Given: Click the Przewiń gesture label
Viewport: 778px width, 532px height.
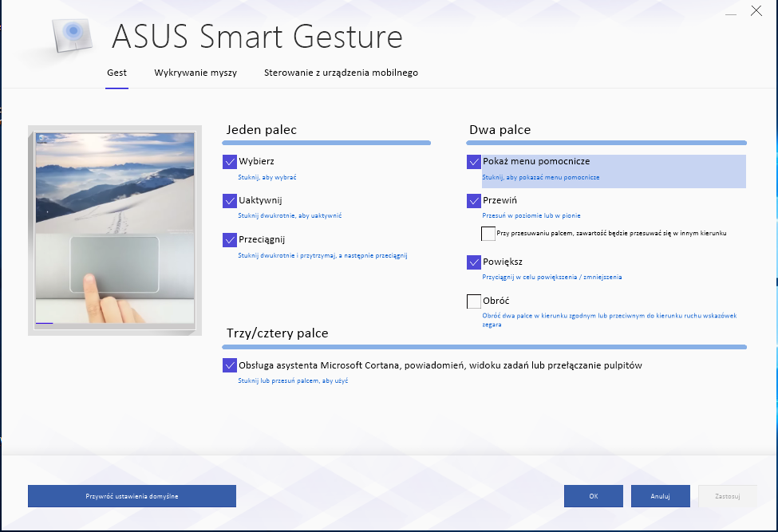Looking at the screenshot, I should click(500, 200).
